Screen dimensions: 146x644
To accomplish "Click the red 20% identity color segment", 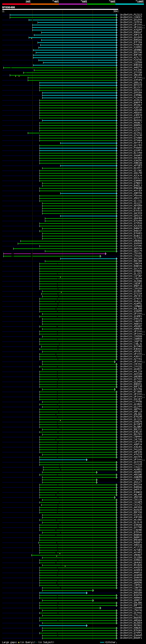I will [16, 4].
